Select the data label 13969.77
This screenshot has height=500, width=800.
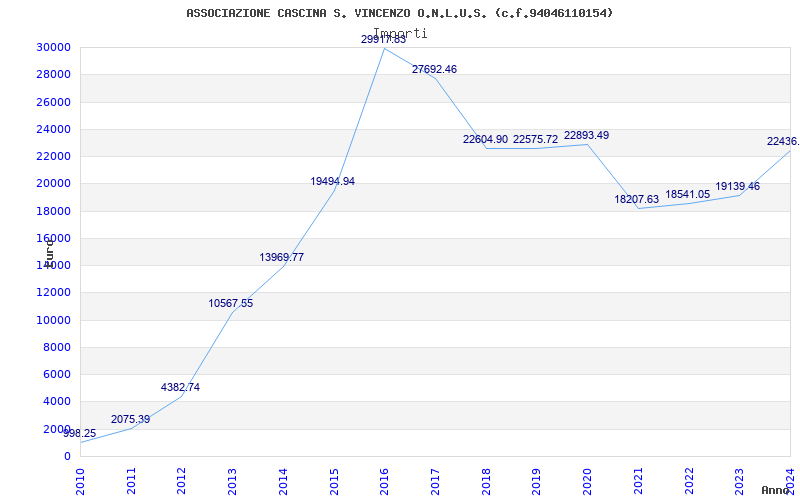click(x=282, y=257)
